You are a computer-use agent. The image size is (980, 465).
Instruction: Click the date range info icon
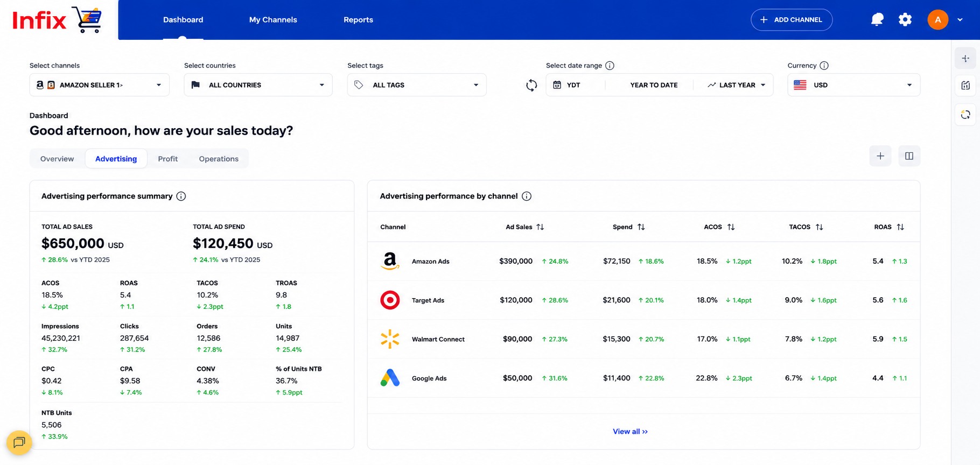[x=610, y=66]
